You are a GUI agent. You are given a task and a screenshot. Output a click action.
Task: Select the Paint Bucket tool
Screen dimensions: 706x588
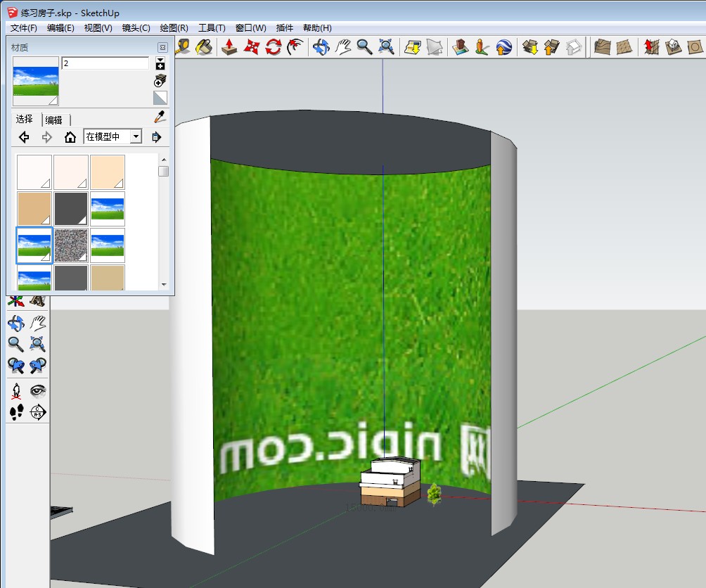(204, 46)
